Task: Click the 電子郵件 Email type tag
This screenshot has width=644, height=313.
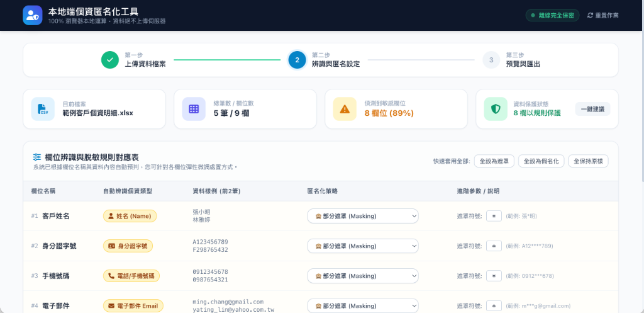Action: click(x=133, y=306)
